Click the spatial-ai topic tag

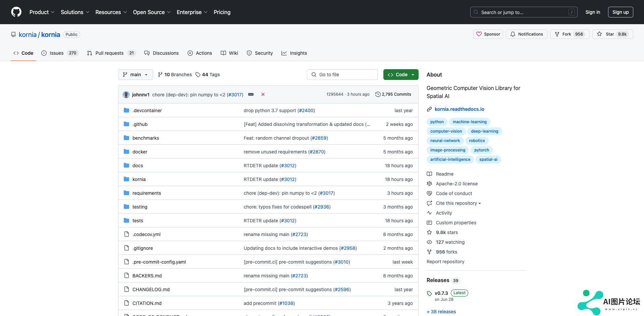click(488, 160)
